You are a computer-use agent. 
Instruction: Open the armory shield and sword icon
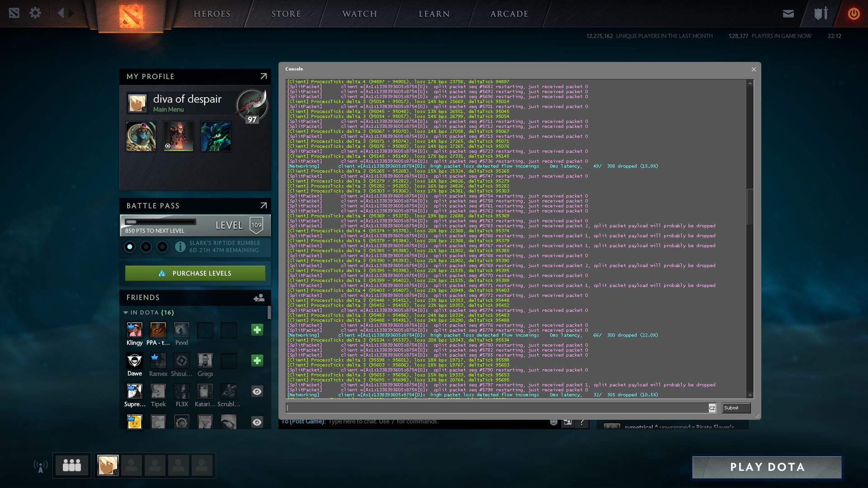[821, 13]
